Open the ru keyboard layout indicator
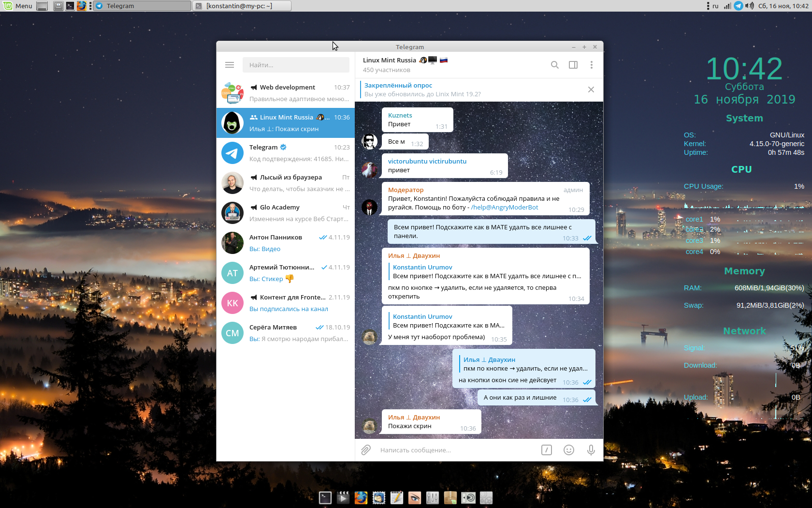The height and width of the screenshot is (508, 812). point(715,6)
